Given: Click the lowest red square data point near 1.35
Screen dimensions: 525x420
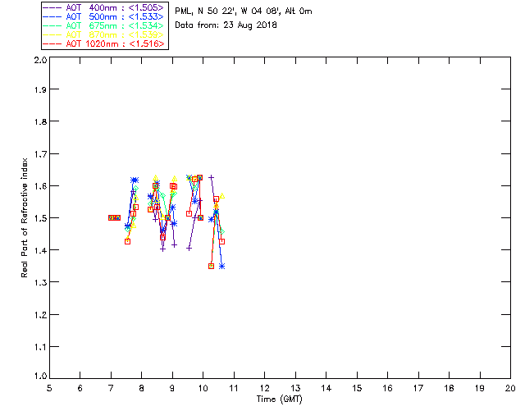Looking at the screenshot, I should tap(212, 267).
